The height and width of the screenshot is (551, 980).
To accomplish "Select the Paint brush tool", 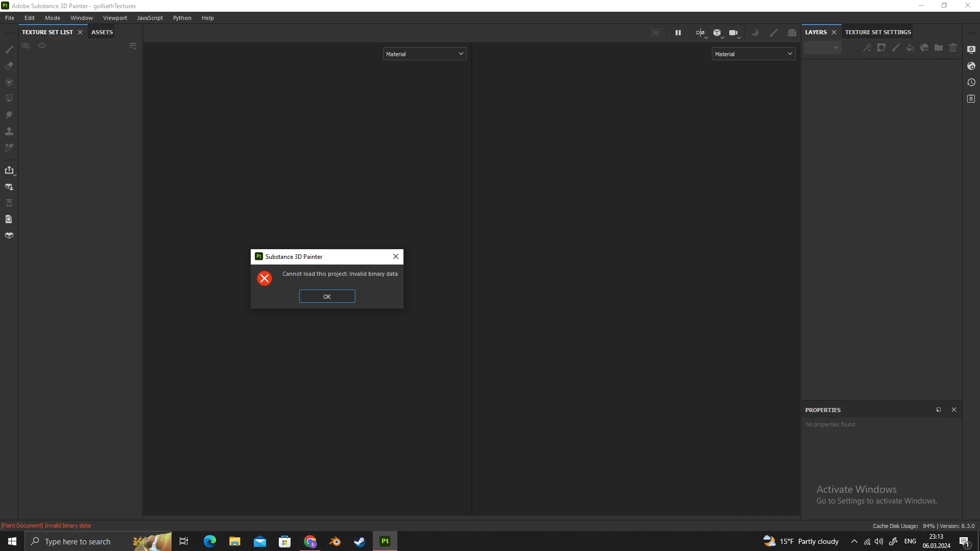I will (x=9, y=50).
